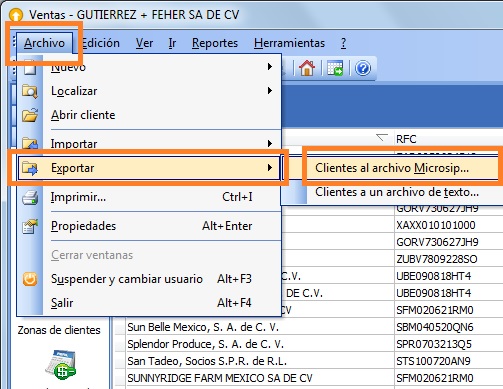Viewport: 503px width, 389px height.
Task: Click the sort triangle beside RFC column
Action: point(382,137)
